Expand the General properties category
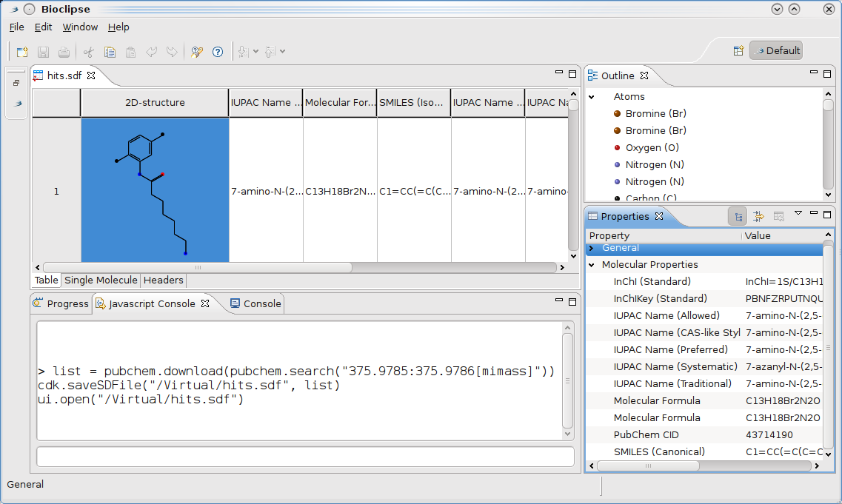842x504 pixels. click(x=592, y=248)
